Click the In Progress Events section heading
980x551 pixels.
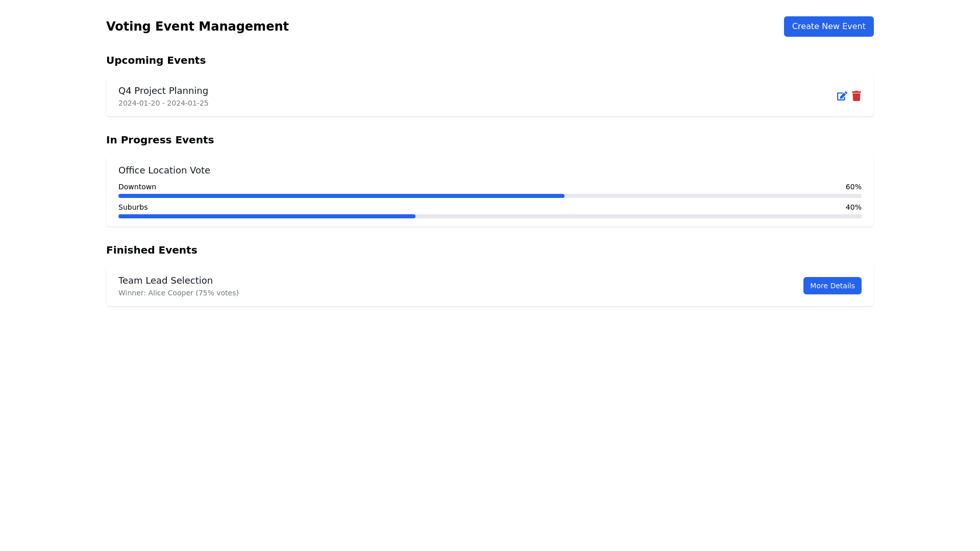[160, 140]
